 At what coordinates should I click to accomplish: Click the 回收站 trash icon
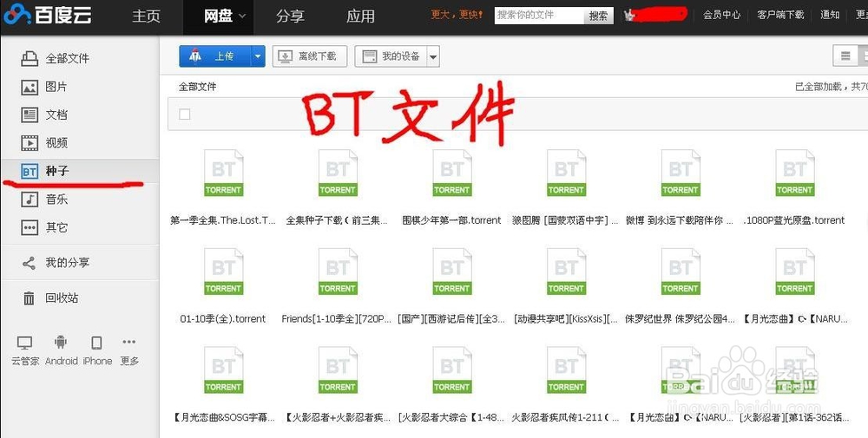pyautogui.click(x=29, y=298)
